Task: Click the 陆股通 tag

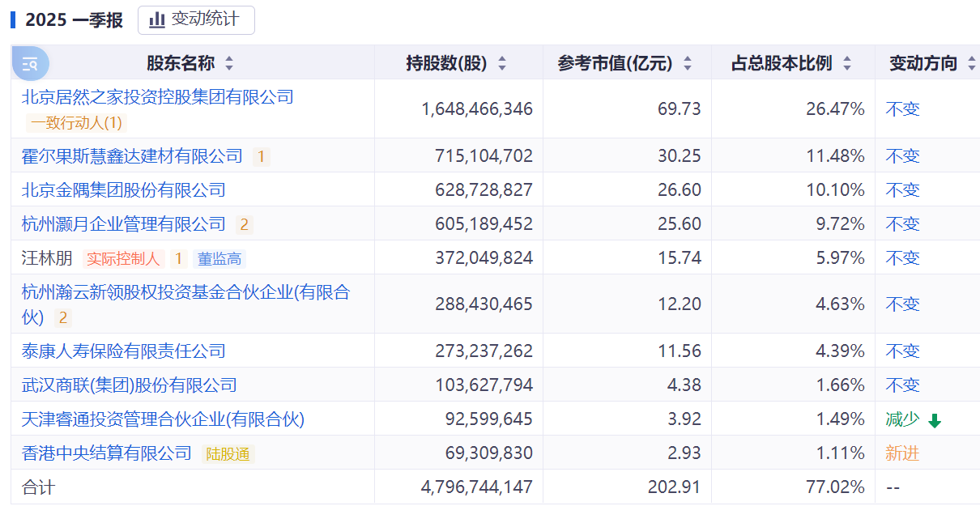Action: pos(228,454)
